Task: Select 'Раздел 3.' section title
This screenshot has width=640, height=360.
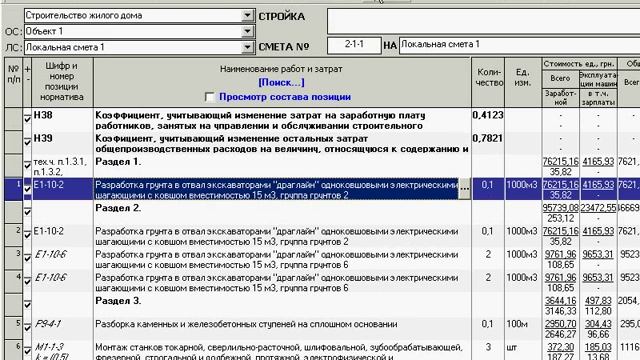Action: [x=118, y=301]
